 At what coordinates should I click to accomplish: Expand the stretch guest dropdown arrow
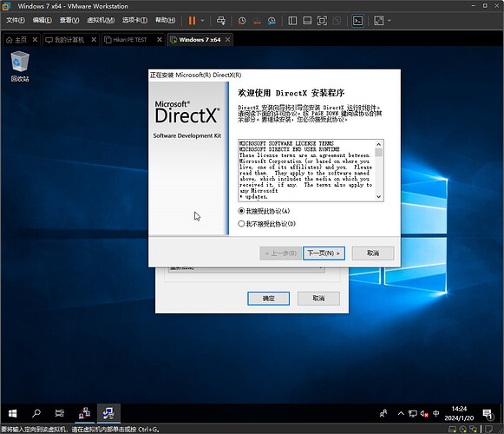(x=389, y=21)
